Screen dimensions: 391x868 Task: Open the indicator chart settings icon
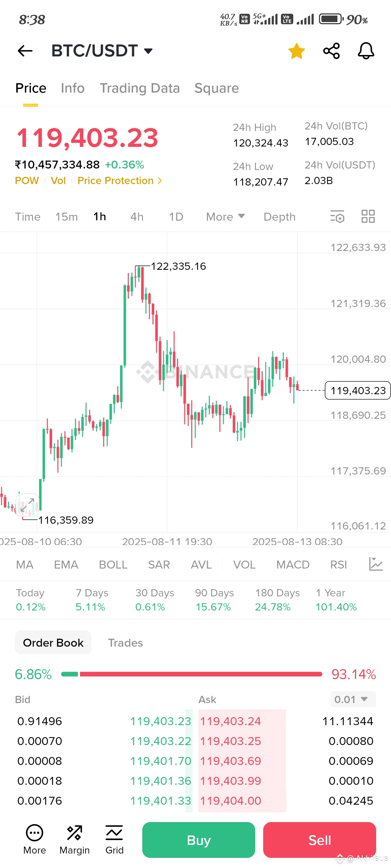[376, 564]
